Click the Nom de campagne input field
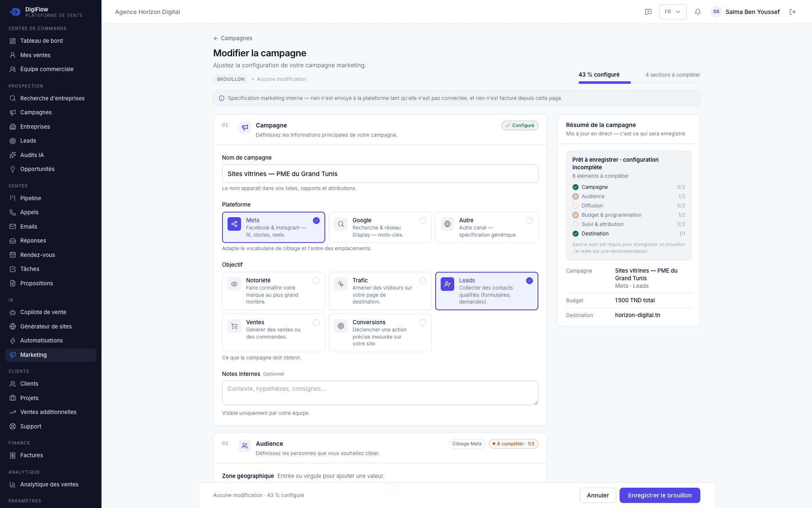 pos(380,174)
